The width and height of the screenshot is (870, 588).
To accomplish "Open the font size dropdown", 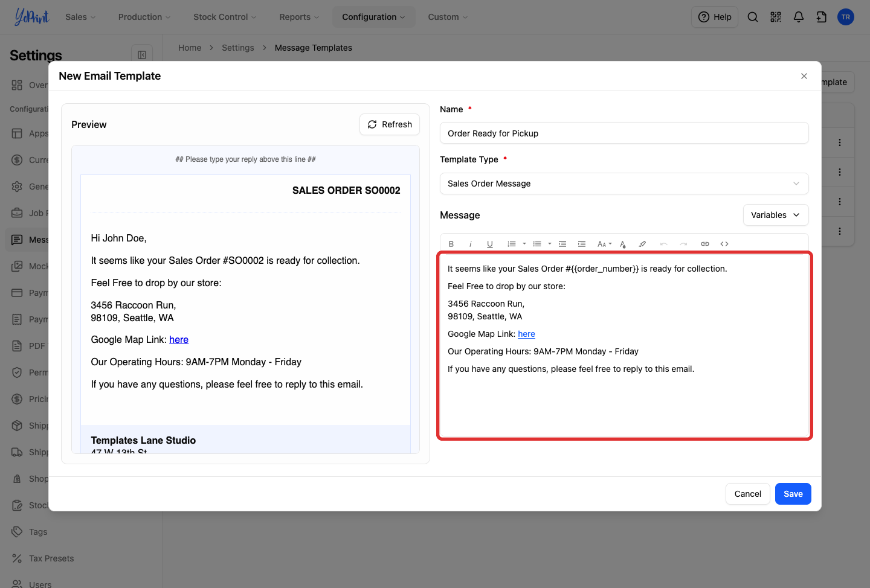I will 604,244.
